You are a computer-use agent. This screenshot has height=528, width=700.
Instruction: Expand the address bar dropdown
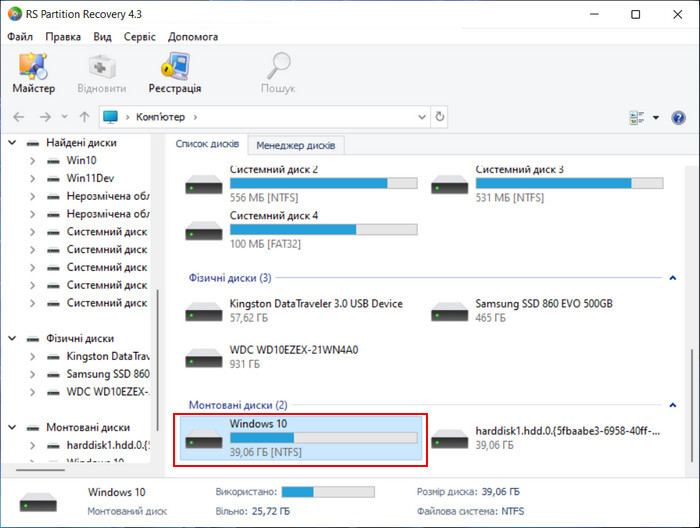coord(422,117)
